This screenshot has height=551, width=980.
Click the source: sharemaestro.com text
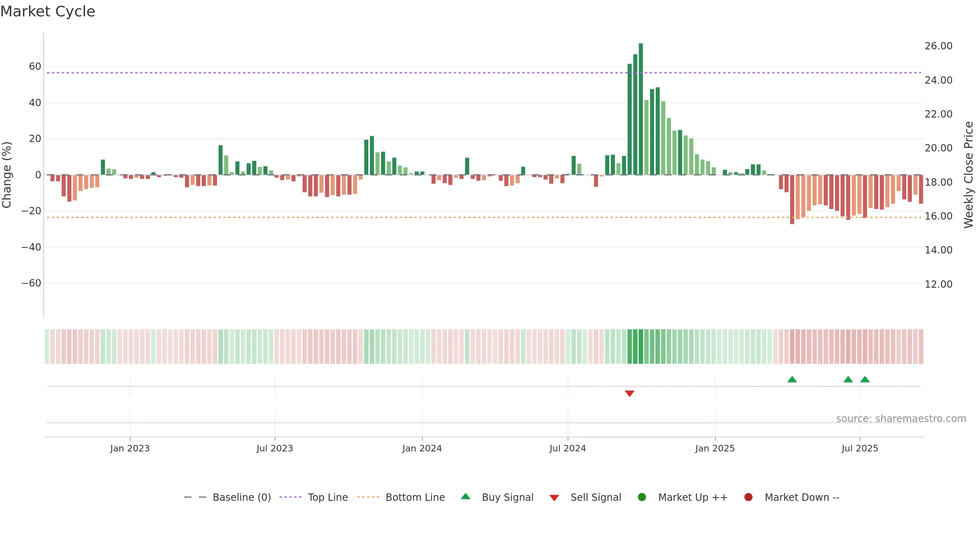[901, 419]
